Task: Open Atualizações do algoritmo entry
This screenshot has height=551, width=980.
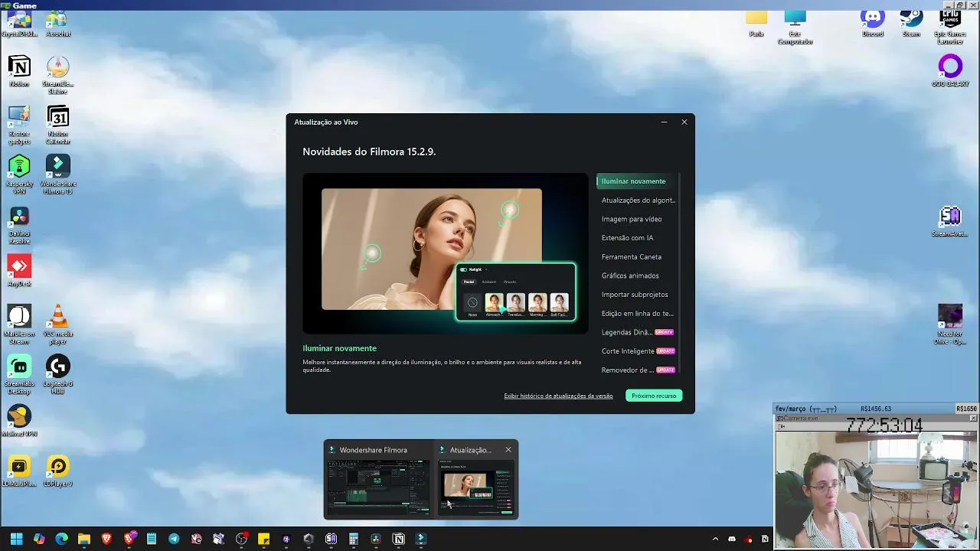Action: (x=638, y=201)
